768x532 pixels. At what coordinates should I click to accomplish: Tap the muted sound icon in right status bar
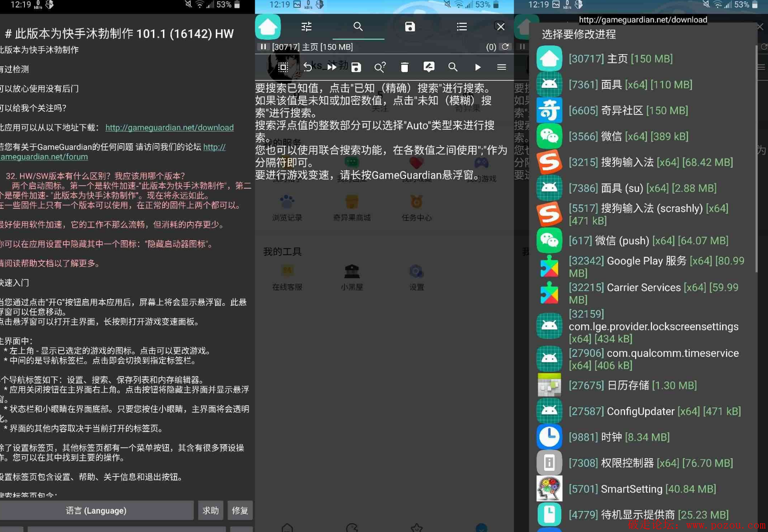click(x=706, y=5)
